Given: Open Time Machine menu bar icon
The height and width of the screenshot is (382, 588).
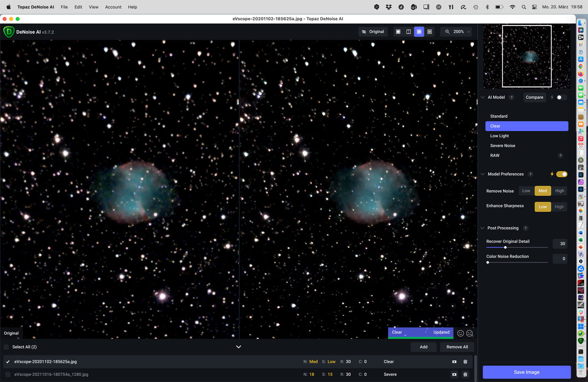Looking at the screenshot, I should (x=476, y=7).
